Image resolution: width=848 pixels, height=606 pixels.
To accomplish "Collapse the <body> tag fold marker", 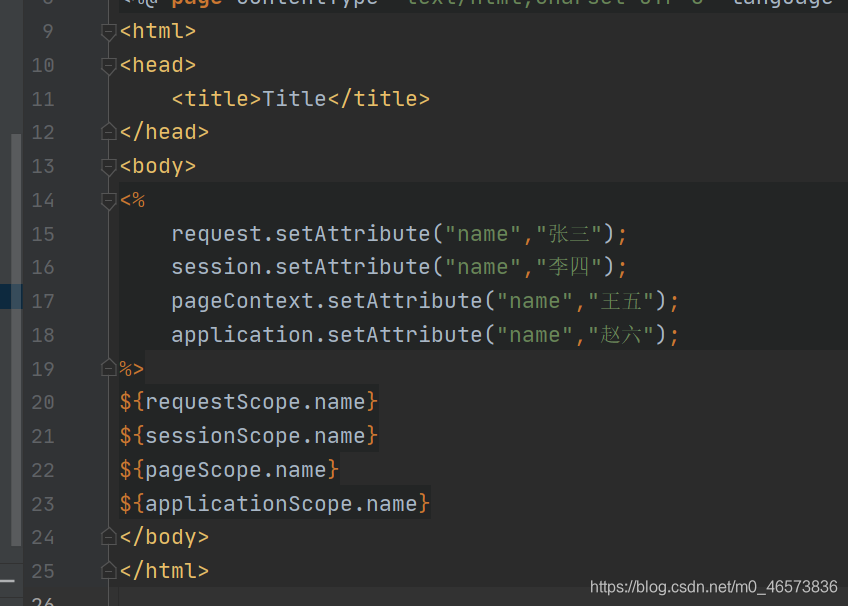I will pyautogui.click(x=109, y=167).
